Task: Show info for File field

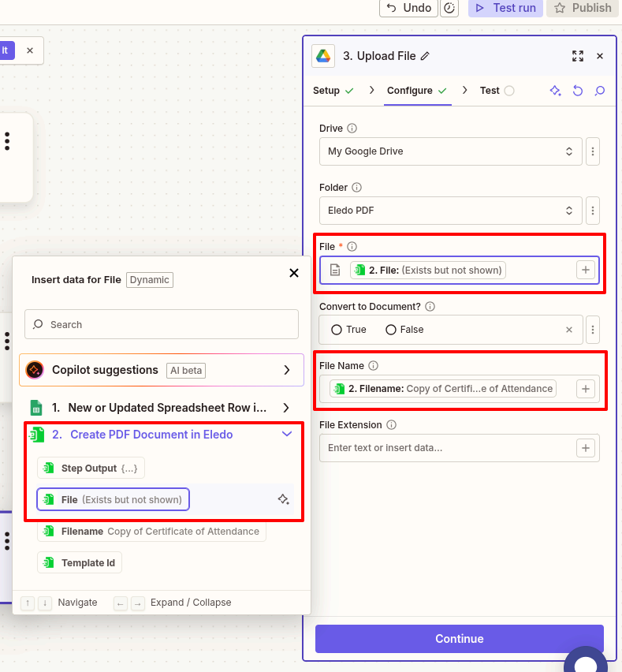Action: [352, 246]
